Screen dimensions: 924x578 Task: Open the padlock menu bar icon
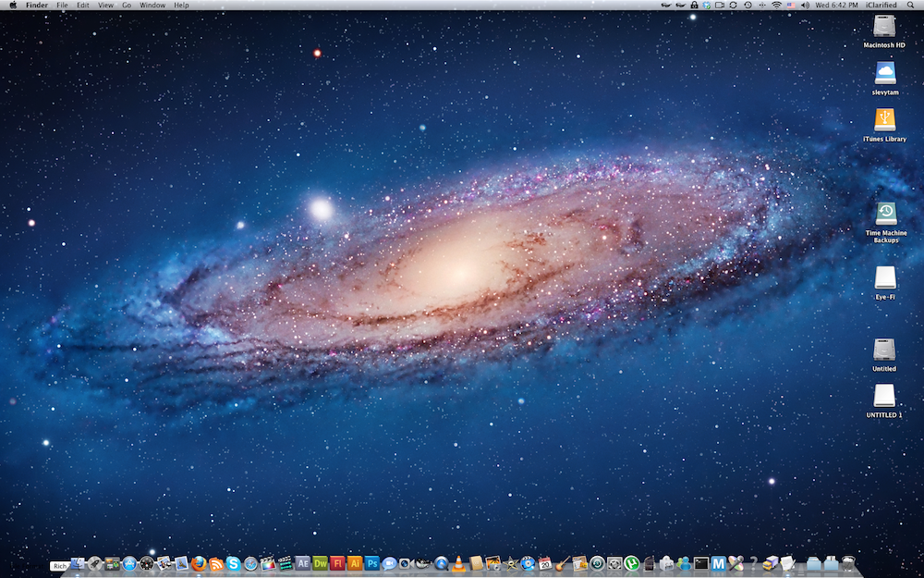[x=694, y=5]
